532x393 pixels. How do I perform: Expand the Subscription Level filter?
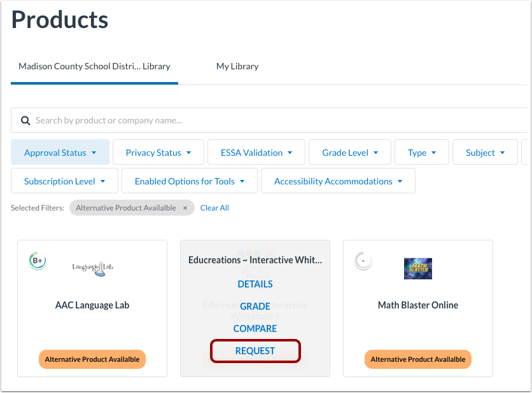click(x=64, y=181)
